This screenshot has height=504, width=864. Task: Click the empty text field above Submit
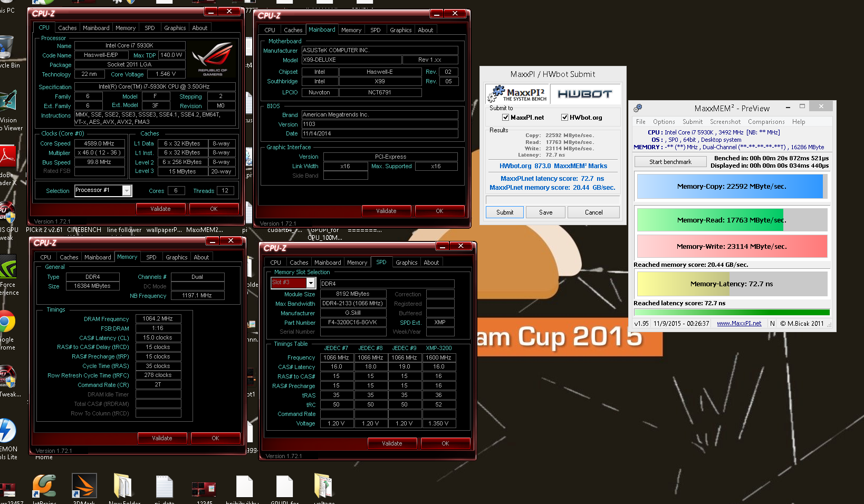pyautogui.click(x=552, y=200)
